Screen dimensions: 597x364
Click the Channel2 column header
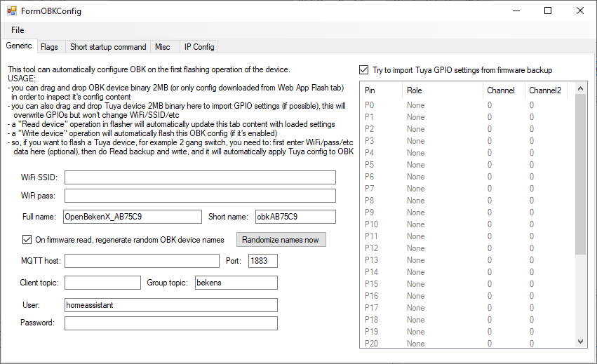click(x=546, y=90)
